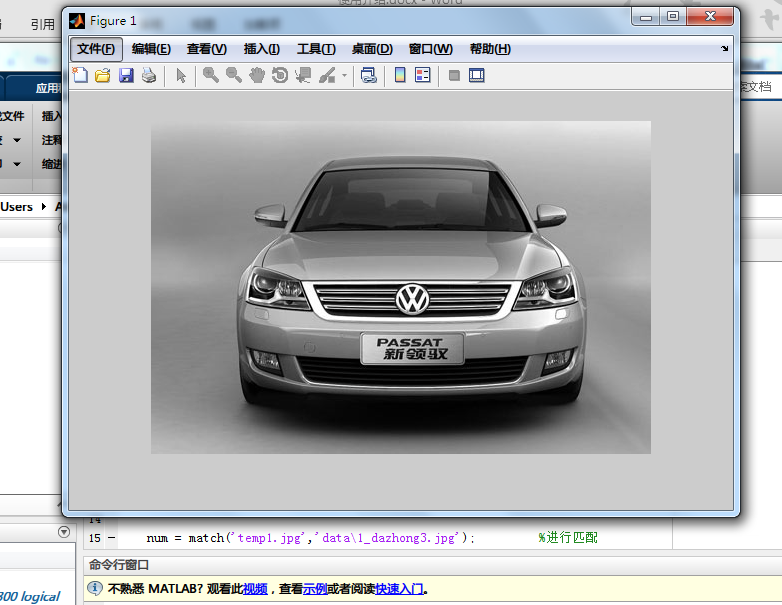This screenshot has width=782, height=605.
Task: Open the 帮助(H) menu
Action: click(x=490, y=49)
